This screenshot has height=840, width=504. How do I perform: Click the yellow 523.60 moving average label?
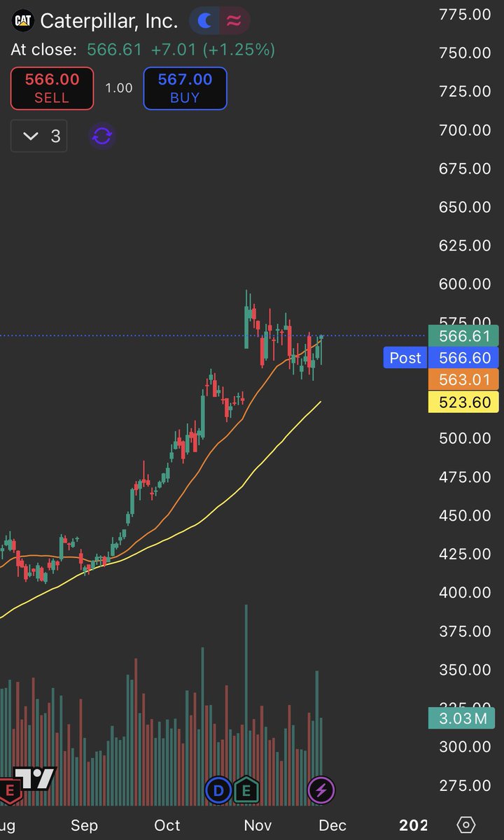tap(463, 402)
